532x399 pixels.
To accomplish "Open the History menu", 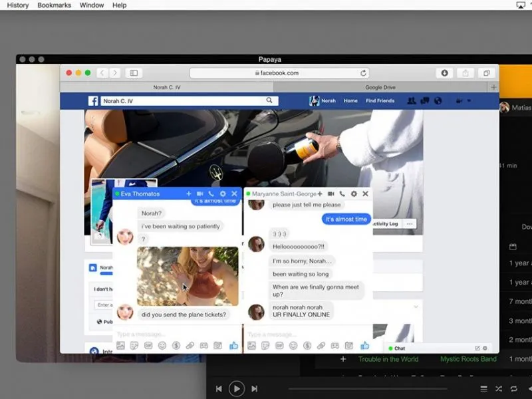I will [18, 5].
